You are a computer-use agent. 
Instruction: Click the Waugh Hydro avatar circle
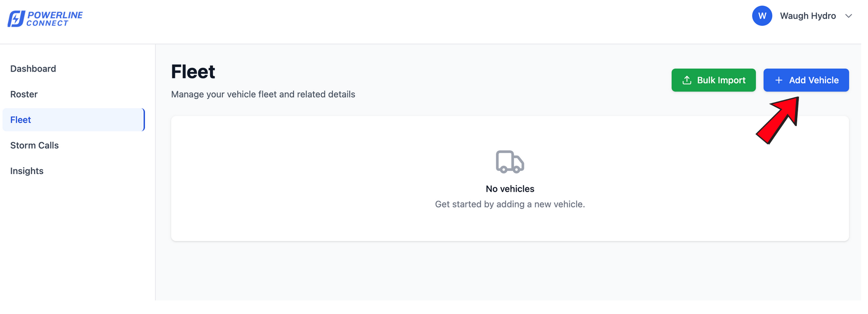762,16
